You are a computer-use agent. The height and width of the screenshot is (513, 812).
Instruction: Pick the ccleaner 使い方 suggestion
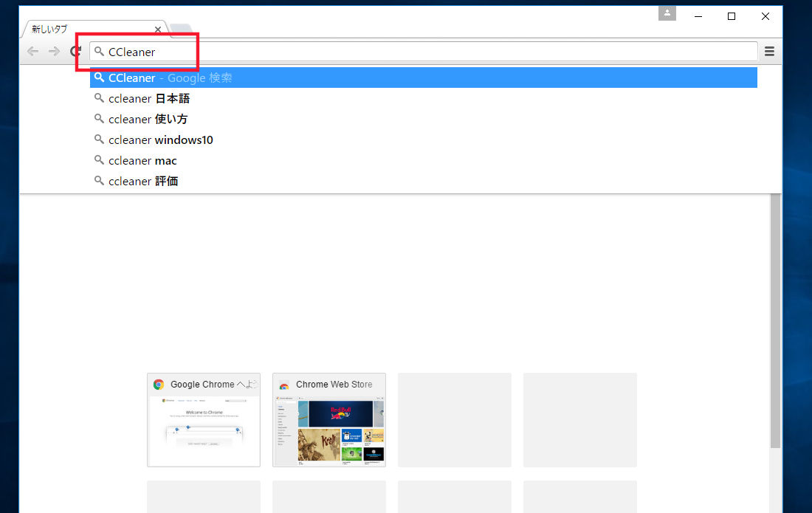tap(424, 119)
